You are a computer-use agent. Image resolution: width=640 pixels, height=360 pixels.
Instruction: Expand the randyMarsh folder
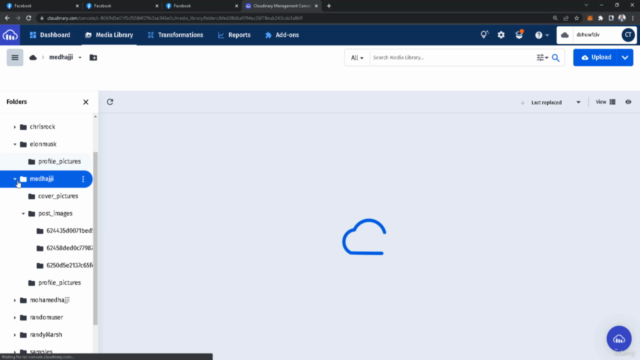click(15, 335)
